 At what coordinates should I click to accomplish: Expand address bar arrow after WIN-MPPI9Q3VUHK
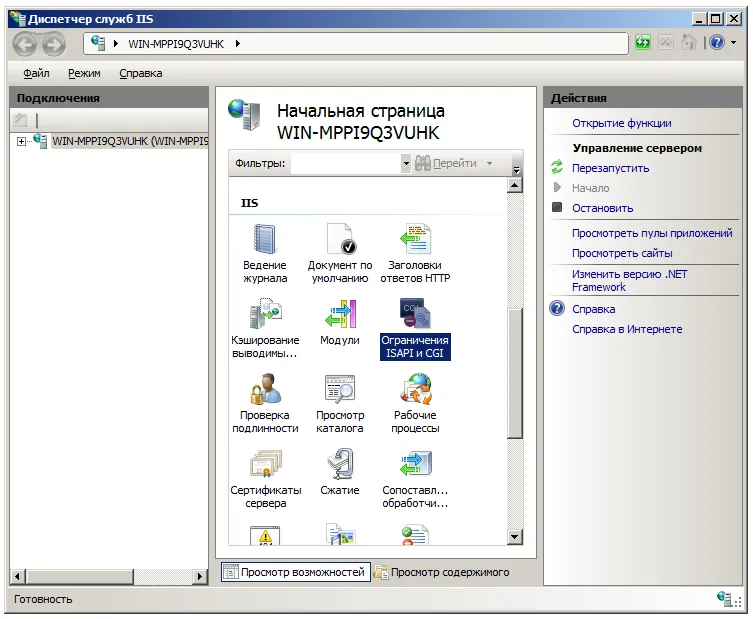pos(238,44)
